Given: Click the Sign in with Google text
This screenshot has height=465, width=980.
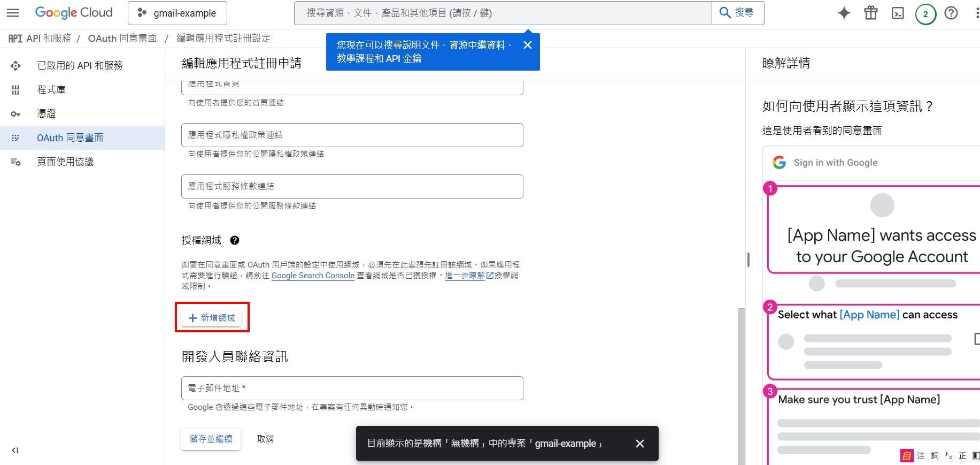Looking at the screenshot, I should [836, 163].
